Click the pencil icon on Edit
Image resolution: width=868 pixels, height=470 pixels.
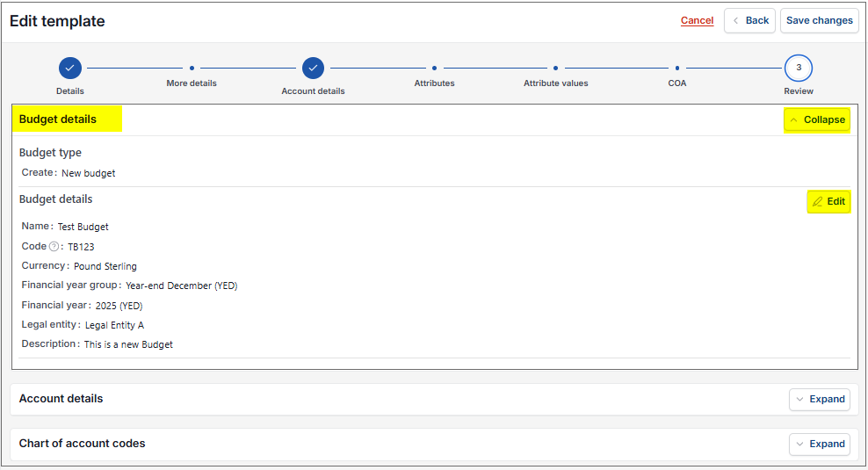click(x=817, y=201)
